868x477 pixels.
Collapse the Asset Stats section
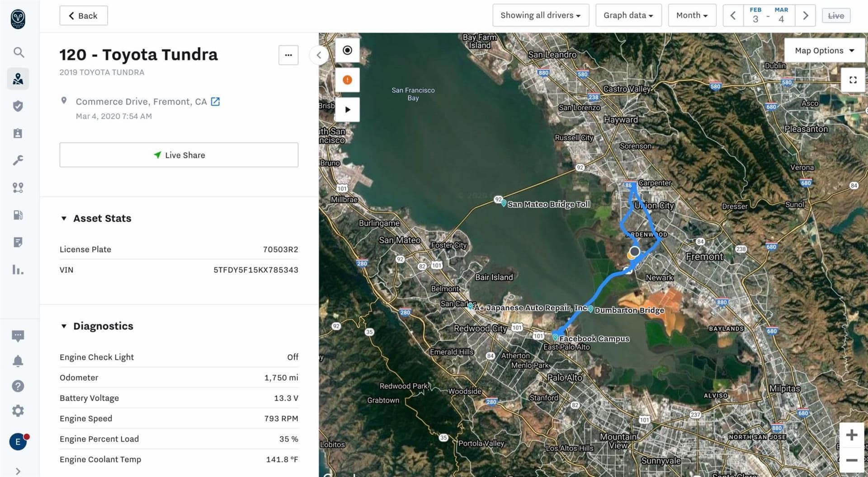point(64,219)
